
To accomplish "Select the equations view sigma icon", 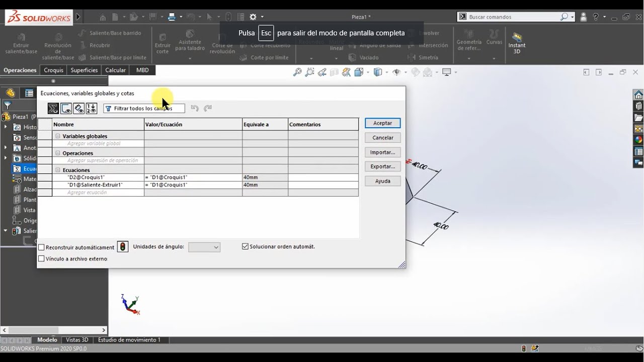I will [x=53, y=108].
